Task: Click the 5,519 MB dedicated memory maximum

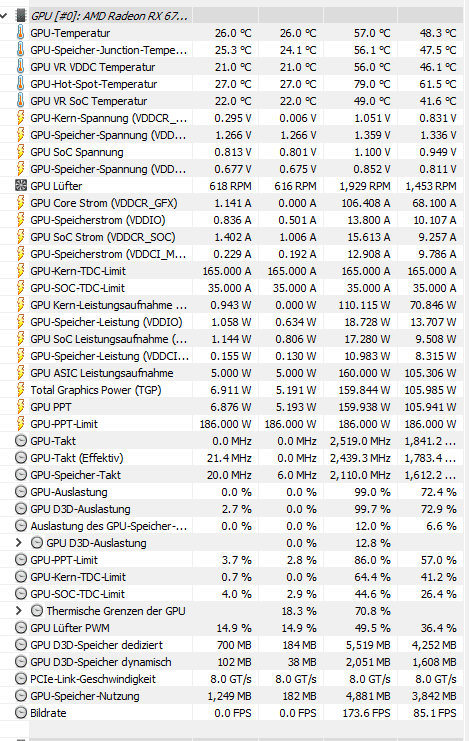Action: pyautogui.click(x=368, y=646)
